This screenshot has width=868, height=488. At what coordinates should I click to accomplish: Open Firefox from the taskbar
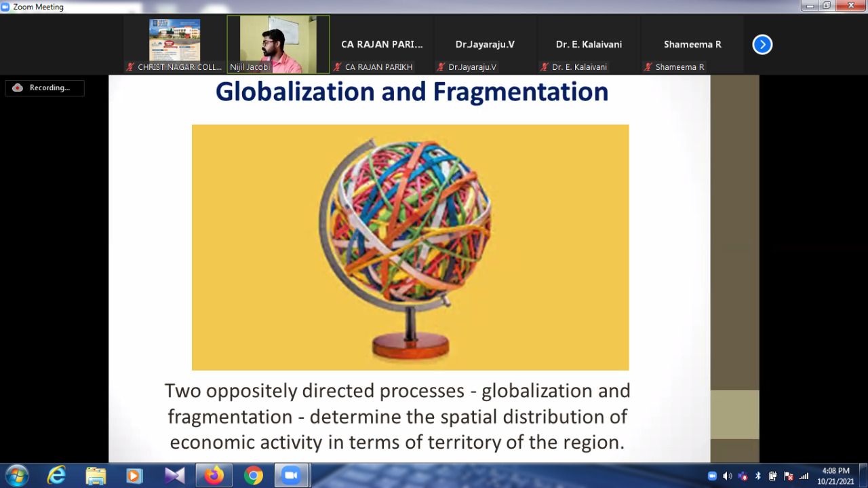(214, 476)
